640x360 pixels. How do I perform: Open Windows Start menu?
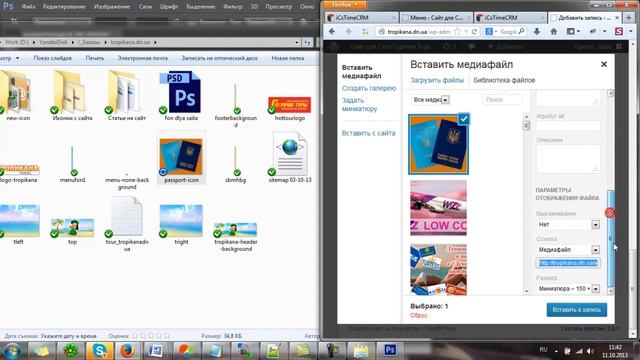pyautogui.click(x=12, y=351)
